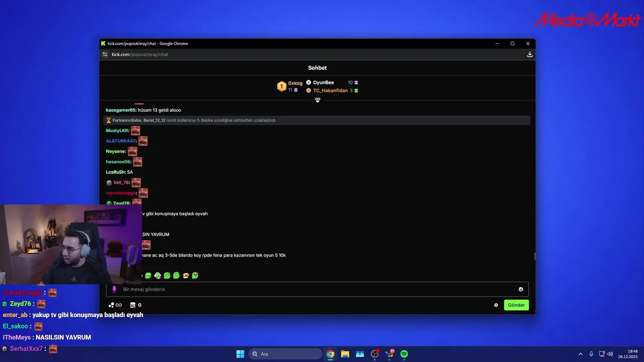Click username Neysene in chat
The height and width of the screenshot is (362, 644).
click(x=116, y=151)
